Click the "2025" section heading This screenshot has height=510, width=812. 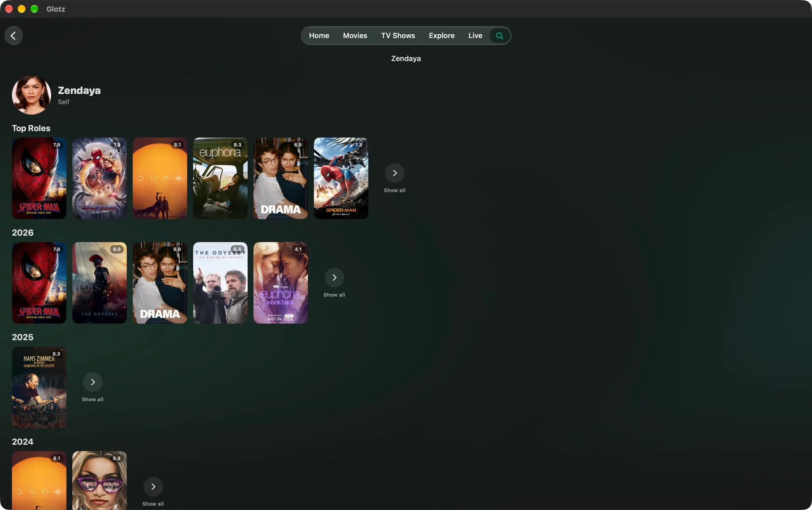[23, 337]
